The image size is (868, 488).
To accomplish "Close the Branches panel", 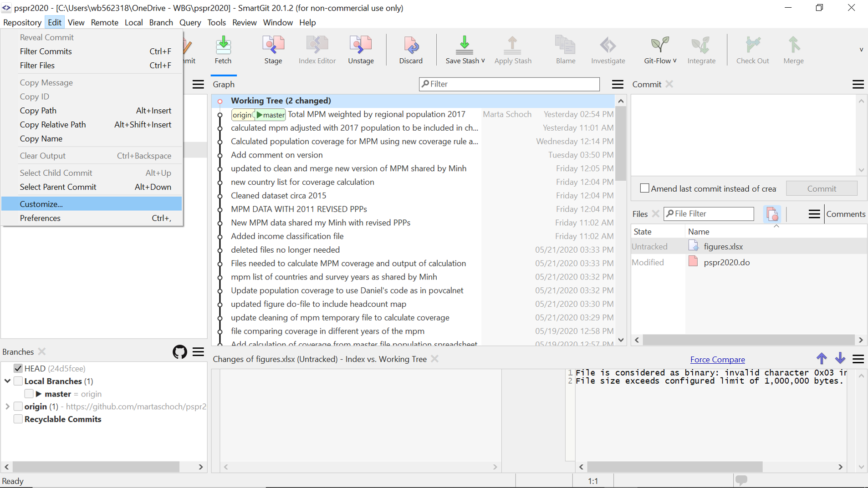I will click(x=42, y=351).
